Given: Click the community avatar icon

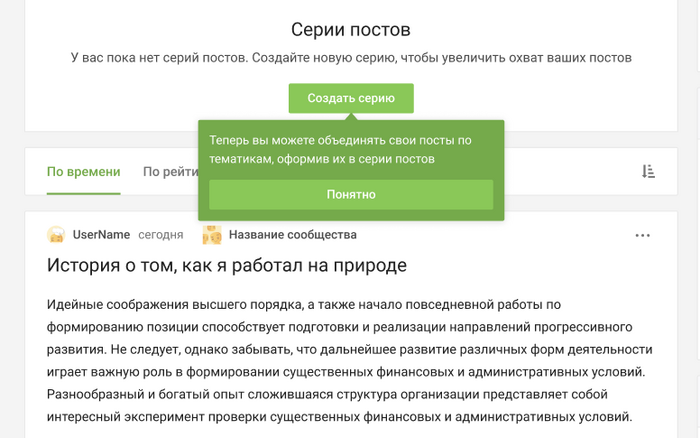Looking at the screenshot, I should (x=212, y=235).
